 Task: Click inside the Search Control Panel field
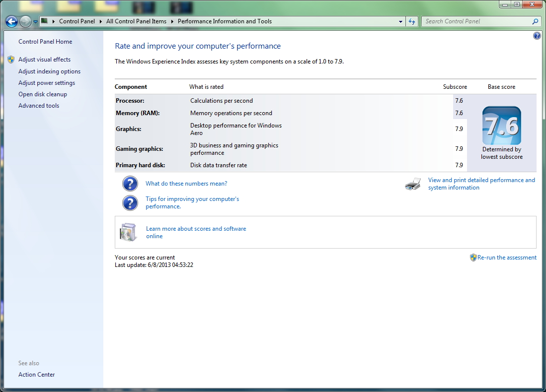[477, 21]
